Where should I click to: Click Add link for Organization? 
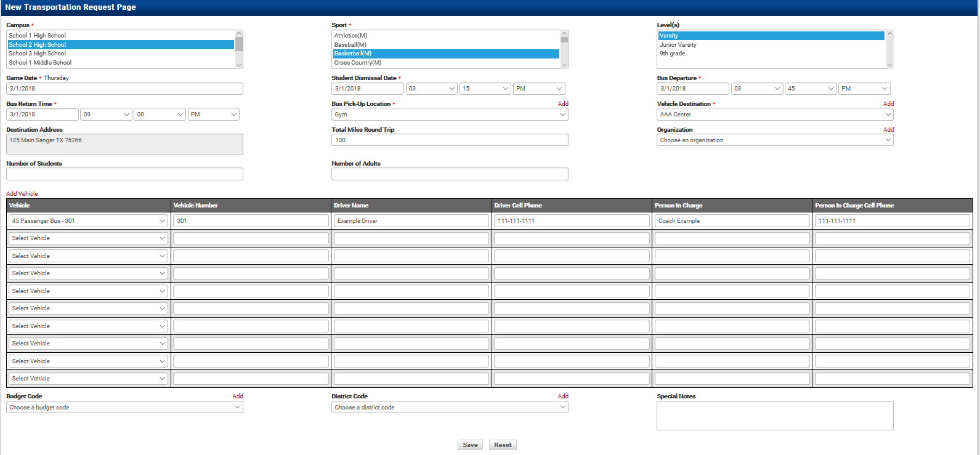tap(888, 130)
